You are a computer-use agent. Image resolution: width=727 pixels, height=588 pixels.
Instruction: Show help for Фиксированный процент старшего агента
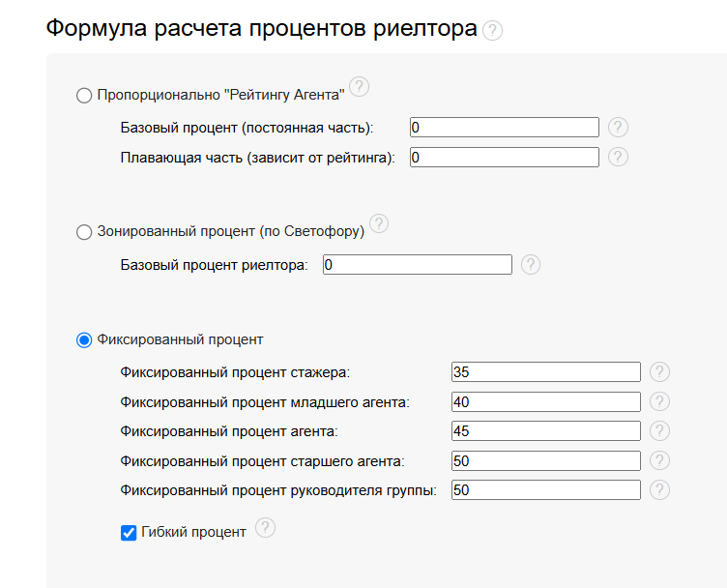pos(659,461)
